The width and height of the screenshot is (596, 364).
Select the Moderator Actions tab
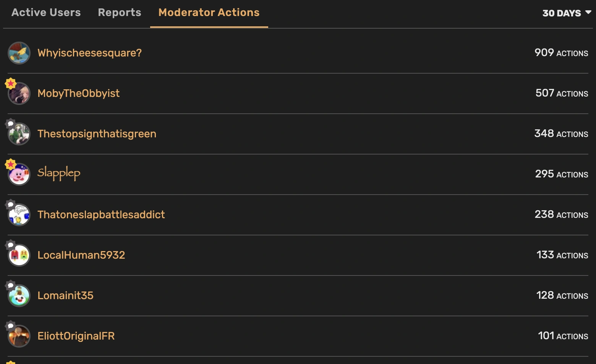[209, 13]
